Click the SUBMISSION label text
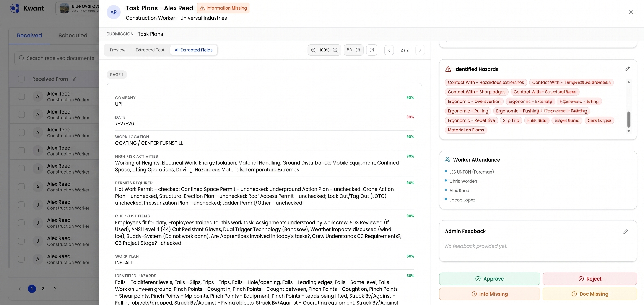644x305 pixels. point(120,34)
